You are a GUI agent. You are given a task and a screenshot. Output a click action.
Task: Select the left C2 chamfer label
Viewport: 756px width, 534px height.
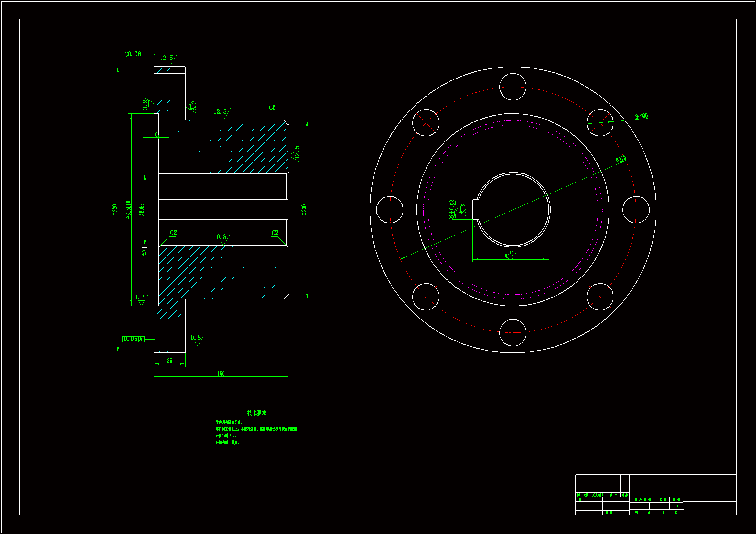click(x=173, y=233)
